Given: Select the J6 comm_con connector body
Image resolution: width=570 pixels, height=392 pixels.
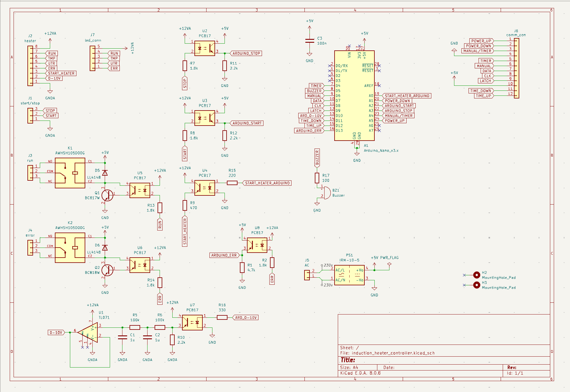Looking at the screenshot, I should pyautogui.click(x=516, y=68).
